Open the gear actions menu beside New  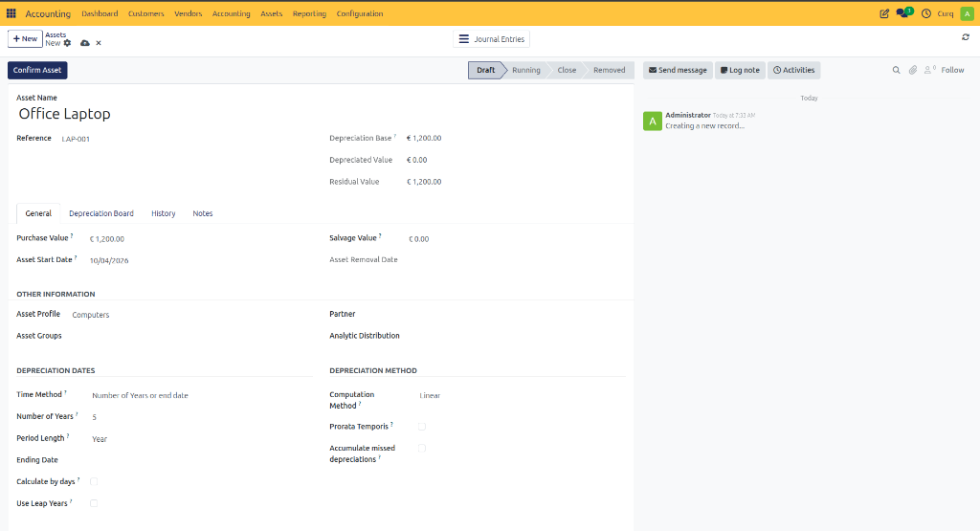tap(68, 43)
